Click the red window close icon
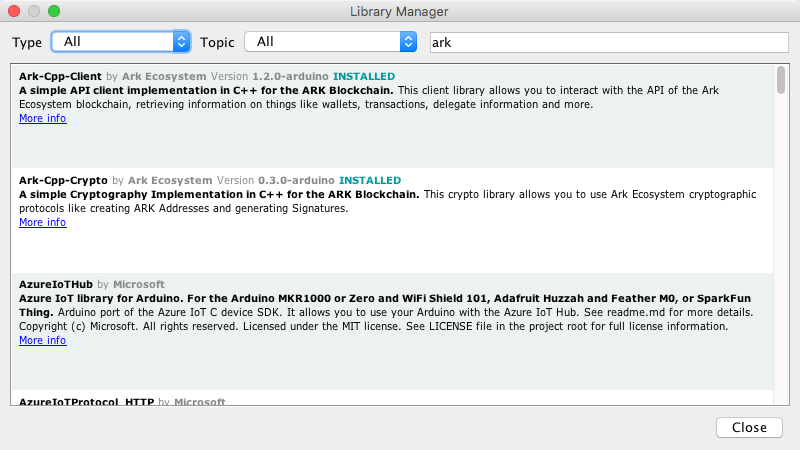 [x=14, y=11]
